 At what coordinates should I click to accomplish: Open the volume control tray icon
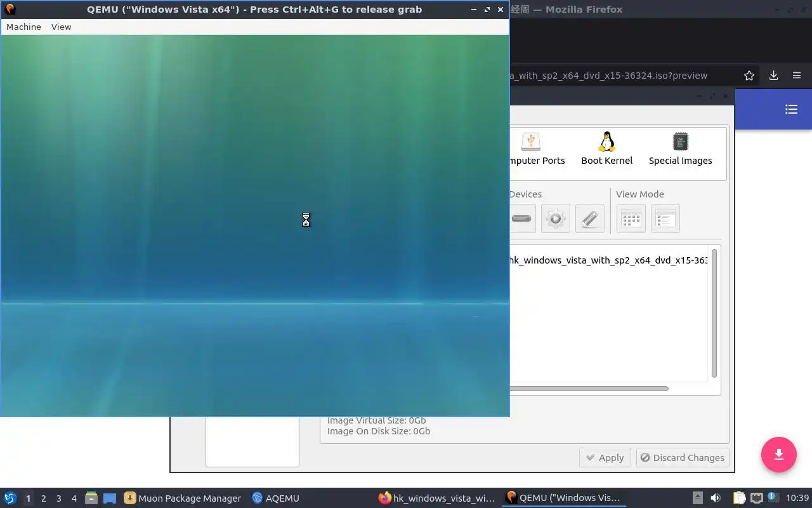pyautogui.click(x=716, y=498)
